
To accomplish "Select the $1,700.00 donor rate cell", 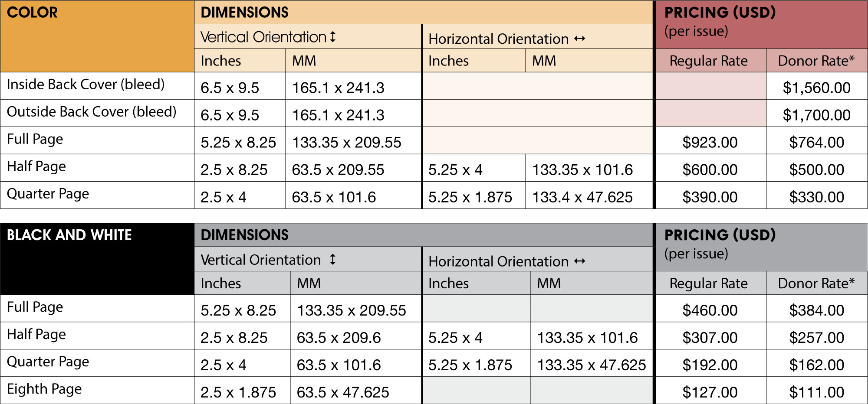I will point(817,114).
